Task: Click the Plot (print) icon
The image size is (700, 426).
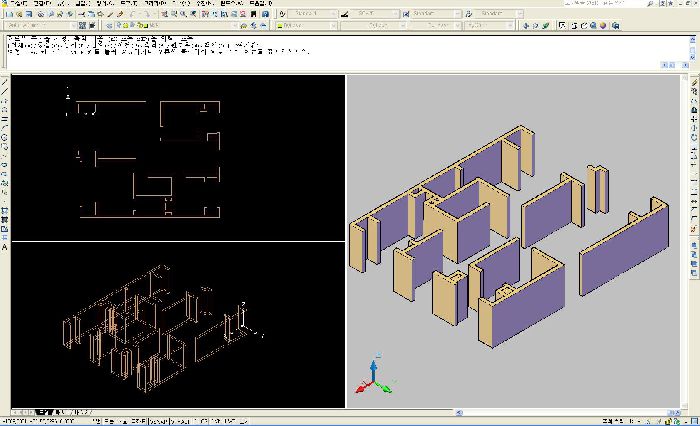Action: pyautogui.click(x=40, y=14)
